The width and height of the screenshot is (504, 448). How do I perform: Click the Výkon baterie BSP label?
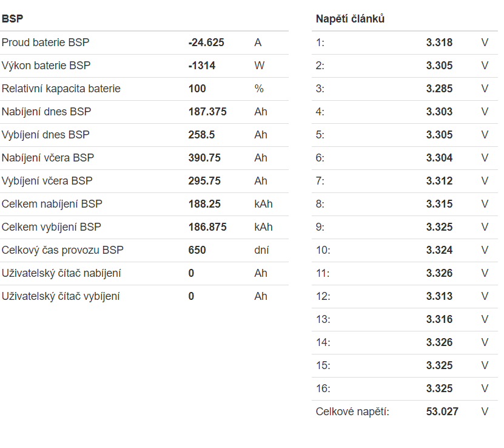click(46, 66)
